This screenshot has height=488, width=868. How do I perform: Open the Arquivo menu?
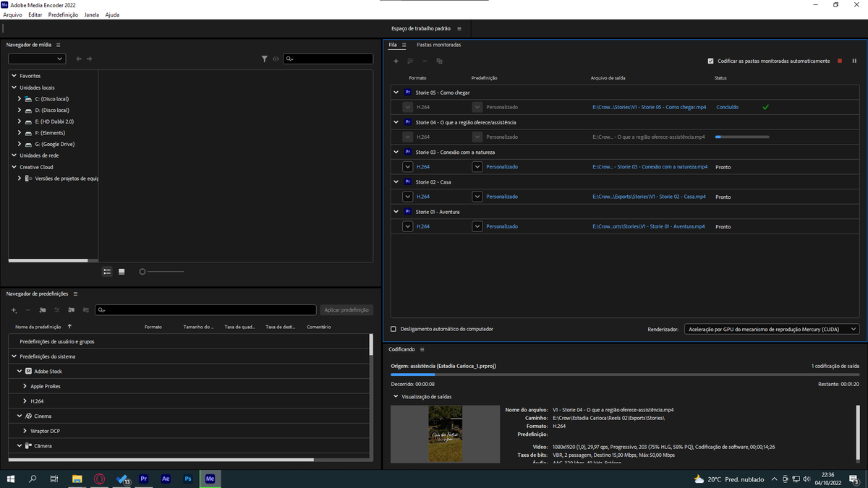point(12,14)
